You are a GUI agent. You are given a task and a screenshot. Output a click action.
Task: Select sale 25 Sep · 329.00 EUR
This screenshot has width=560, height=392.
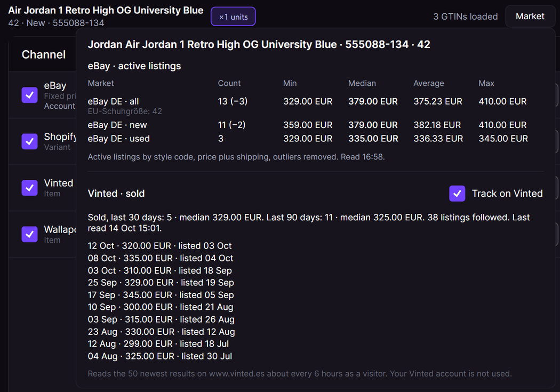[161, 283]
